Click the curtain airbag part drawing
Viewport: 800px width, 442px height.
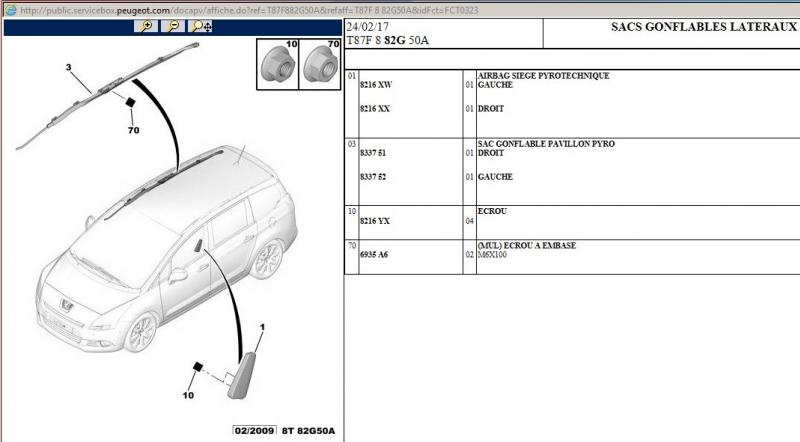(107, 95)
